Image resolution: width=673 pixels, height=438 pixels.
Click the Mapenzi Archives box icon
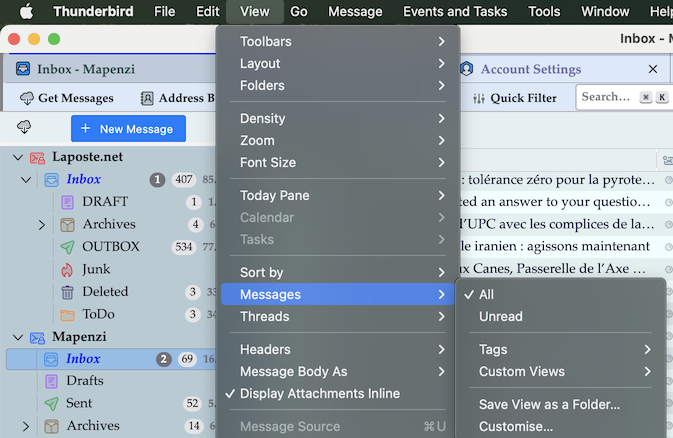point(52,426)
